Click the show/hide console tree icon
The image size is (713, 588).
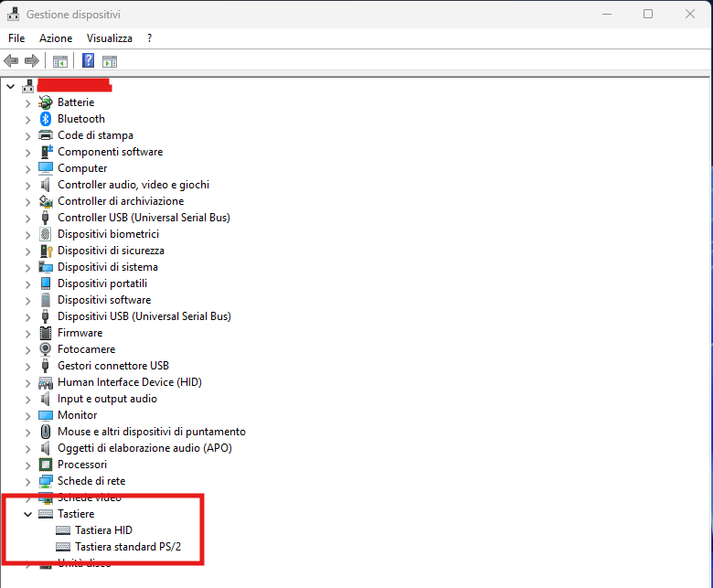(60, 61)
